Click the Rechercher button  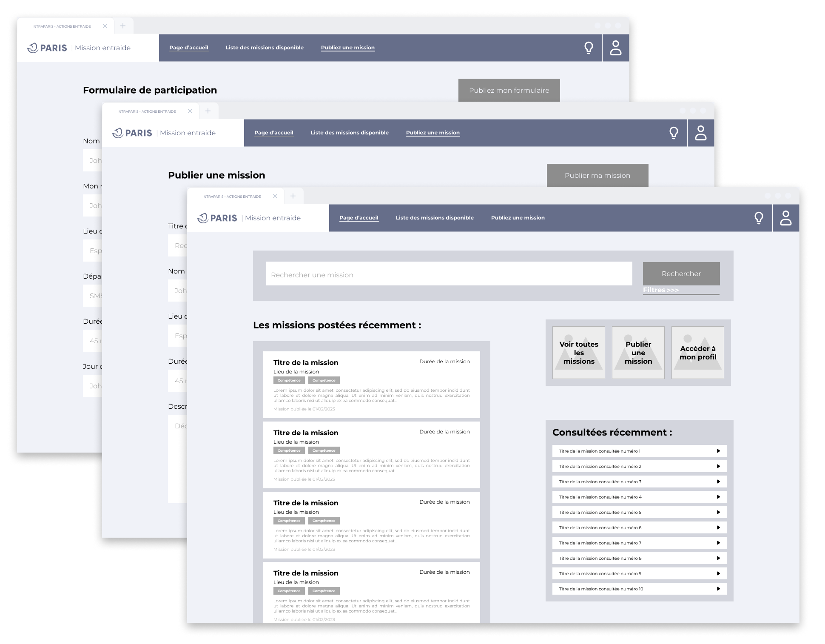tap(681, 274)
